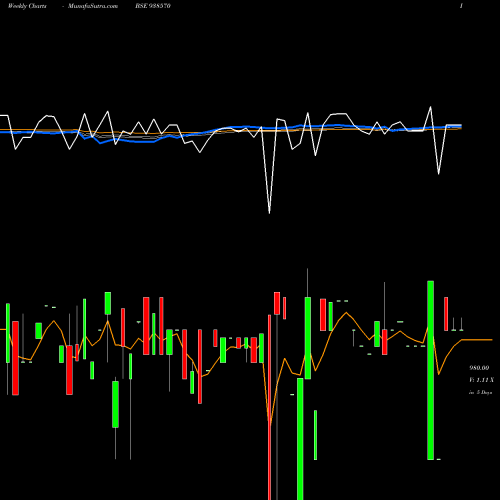Click the price value '980.09'
Image resolution: width=500 pixels, height=500 pixels.
pyautogui.click(x=479, y=368)
